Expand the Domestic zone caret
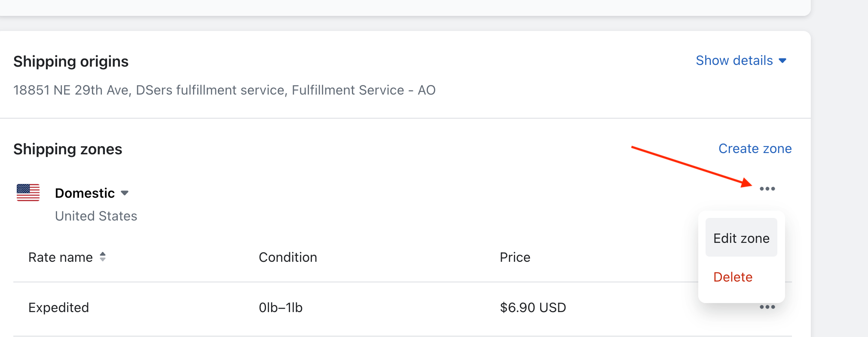This screenshot has width=868, height=337. 125,193
